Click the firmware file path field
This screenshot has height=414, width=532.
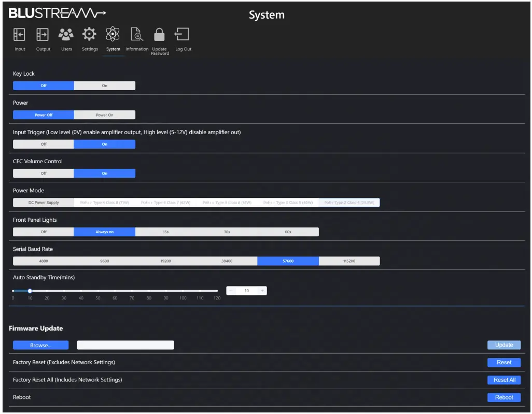(125, 345)
